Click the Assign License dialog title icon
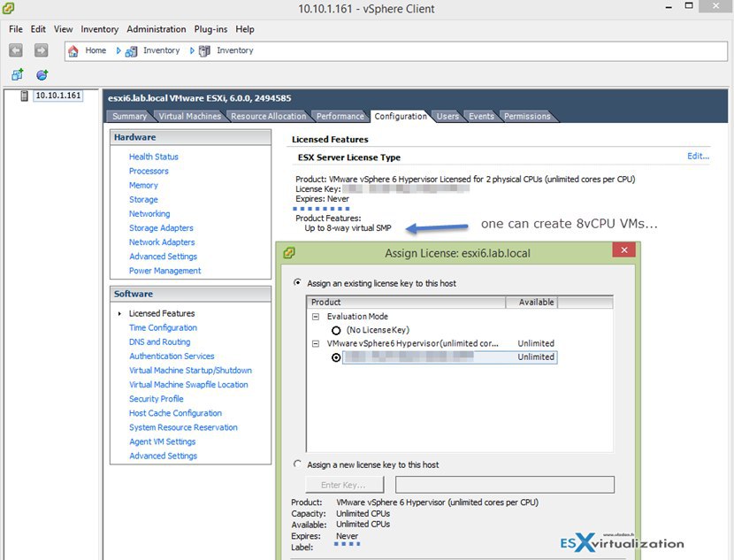The height and width of the screenshot is (560, 734). pos(289,253)
